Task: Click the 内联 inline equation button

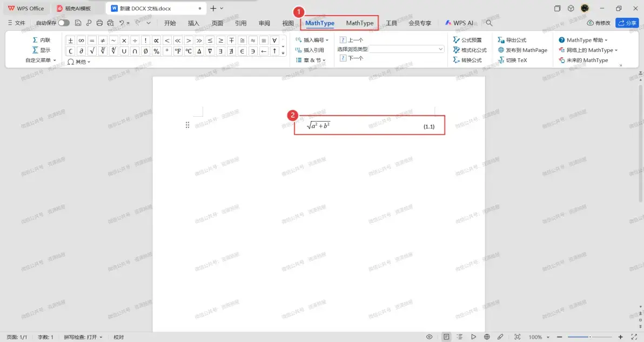Action: [42, 40]
